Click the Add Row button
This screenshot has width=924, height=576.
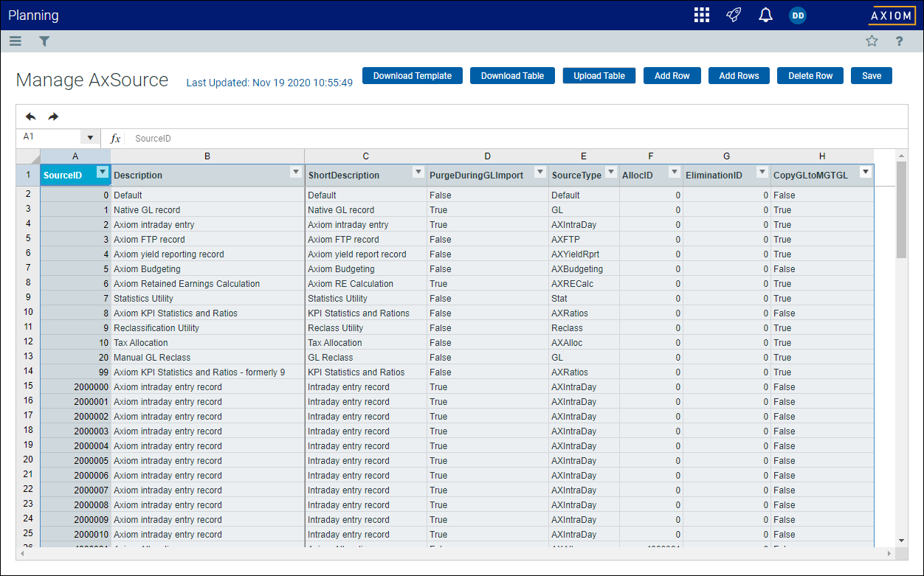click(x=672, y=75)
